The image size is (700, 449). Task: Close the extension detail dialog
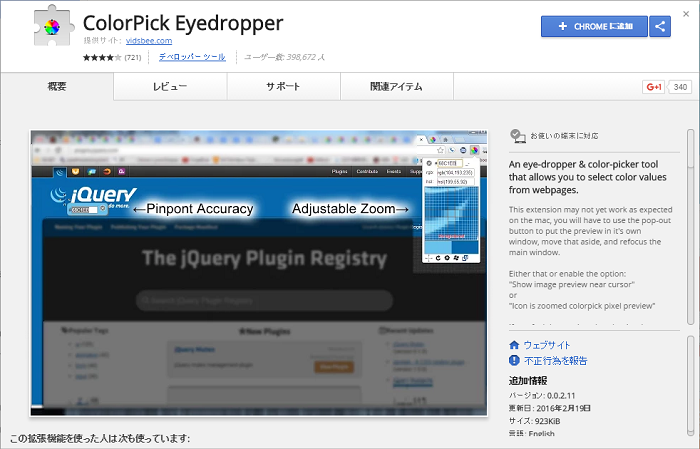[x=686, y=14]
